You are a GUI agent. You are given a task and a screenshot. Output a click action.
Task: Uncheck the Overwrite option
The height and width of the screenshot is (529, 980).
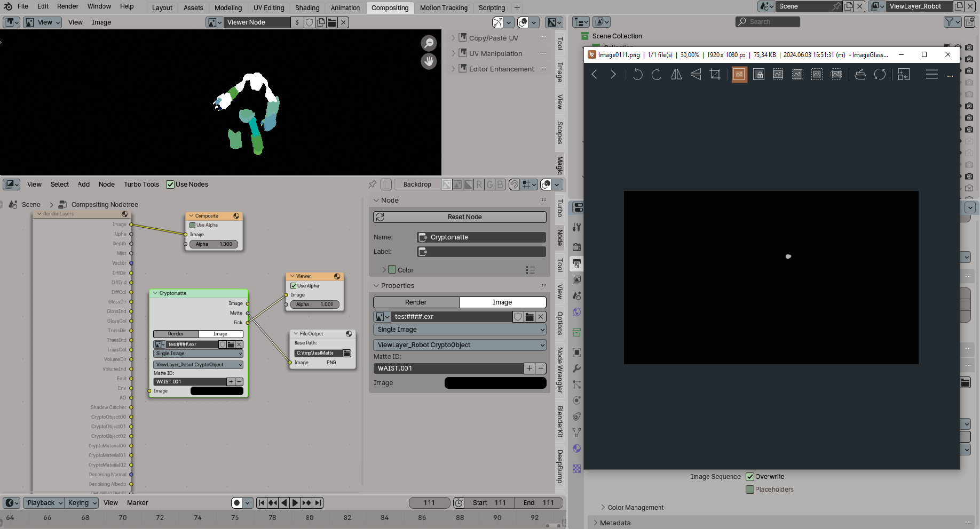tap(750, 477)
